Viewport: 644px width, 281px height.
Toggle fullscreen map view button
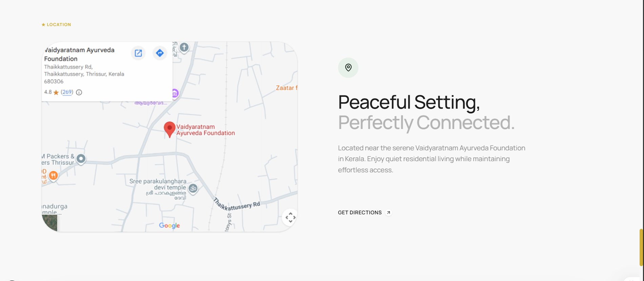(290, 217)
